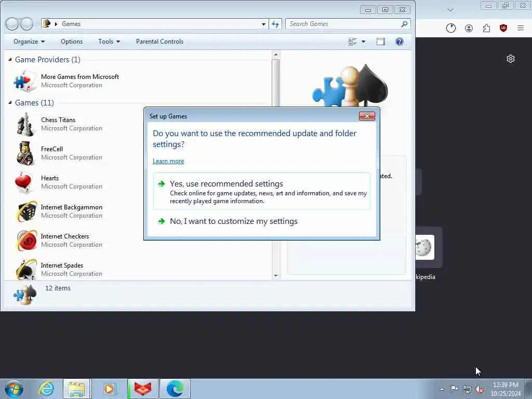Image resolution: width=532 pixels, height=399 pixels.
Task: Choose Yes, use recommended settings
Action: click(262, 191)
